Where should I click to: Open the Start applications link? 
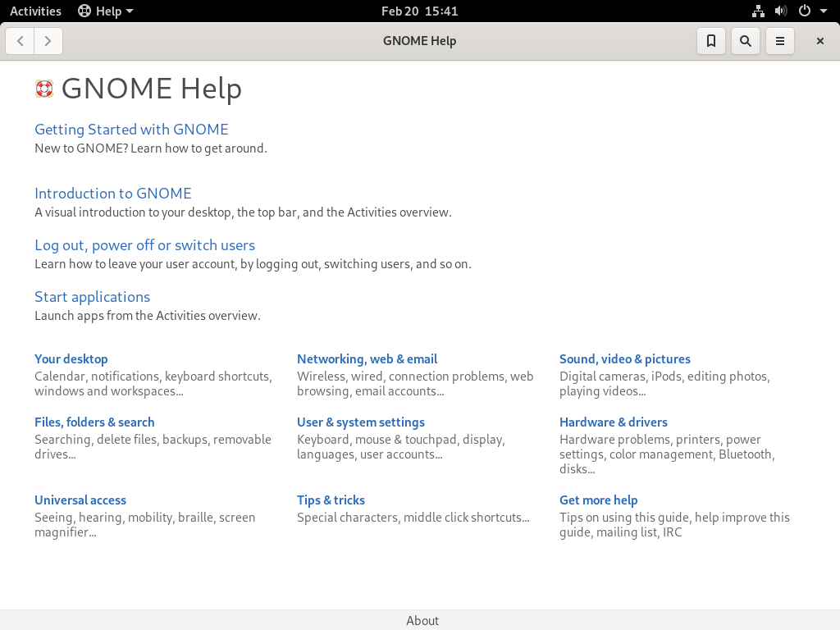point(92,296)
